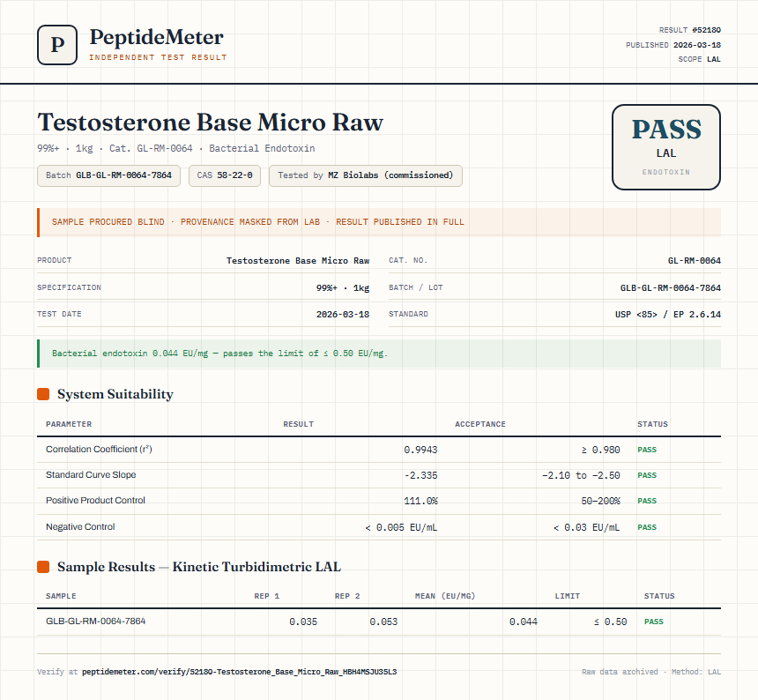Select the Batch GLB-GL-RM-0064-7864 chip
The image size is (758, 700).
[108, 175]
